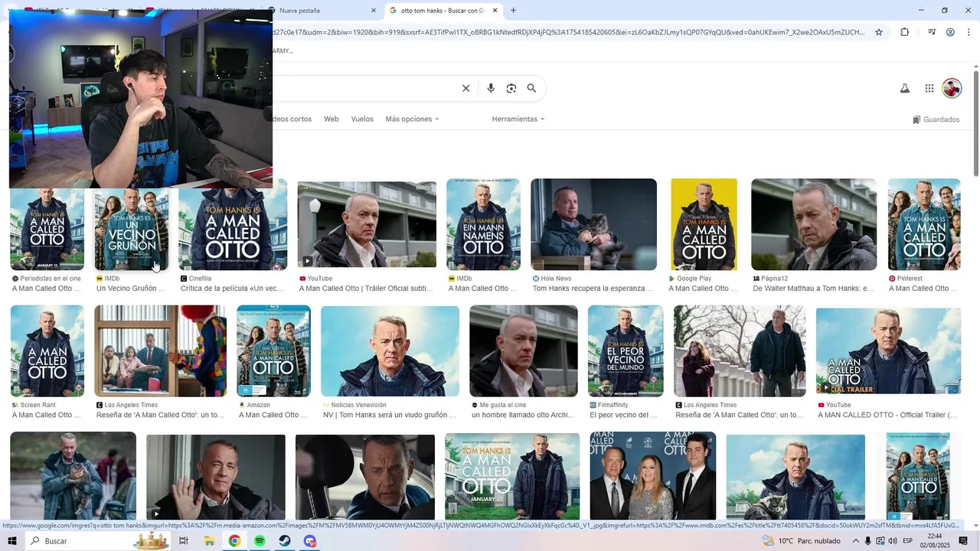
Task: Open yellow Google Play Otto poster
Action: point(704,224)
